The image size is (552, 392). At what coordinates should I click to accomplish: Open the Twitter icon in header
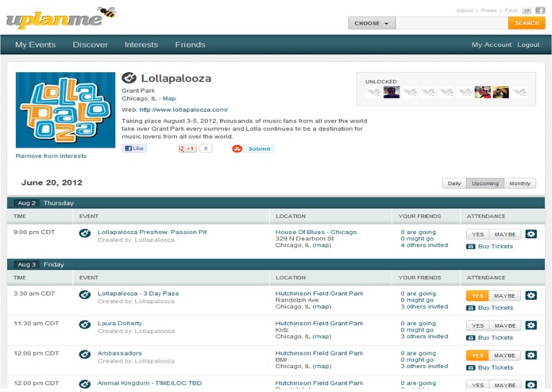pyautogui.click(x=527, y=10)
